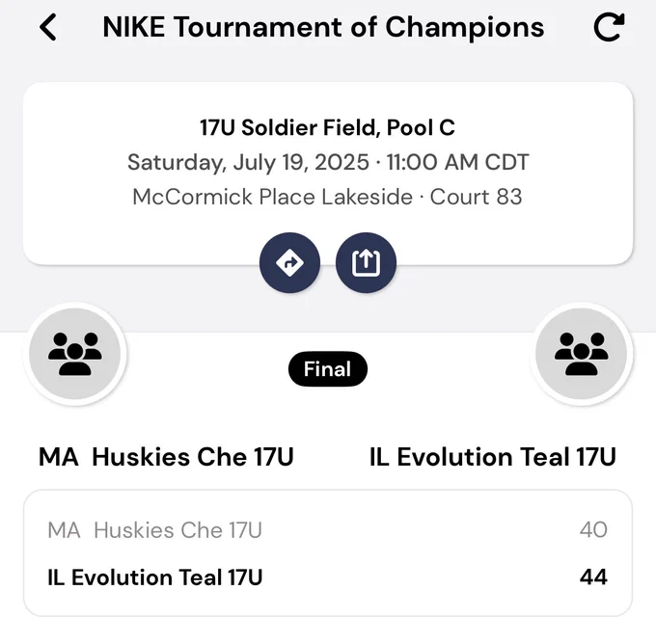Tap the NIKE Tournament of Champions title
Screen dimensions: 656x644
tap(323, 28)
